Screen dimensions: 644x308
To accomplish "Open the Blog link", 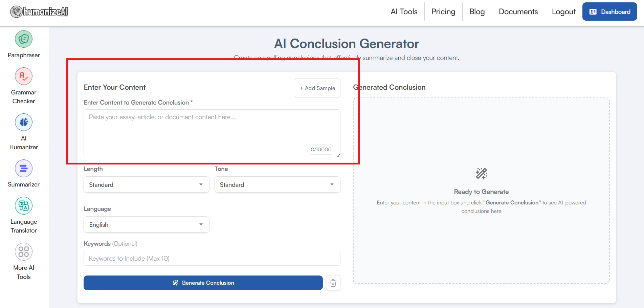I will 477,12.
